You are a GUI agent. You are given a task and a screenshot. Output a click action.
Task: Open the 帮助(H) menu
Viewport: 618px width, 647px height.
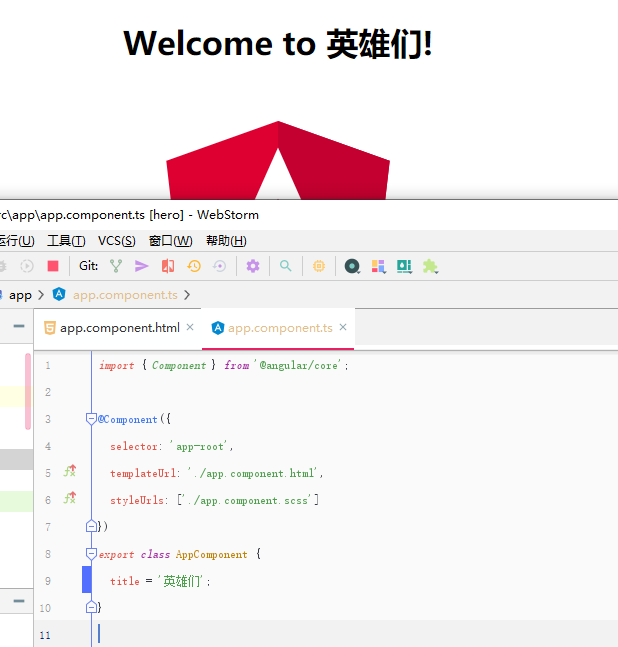point(226,241)
